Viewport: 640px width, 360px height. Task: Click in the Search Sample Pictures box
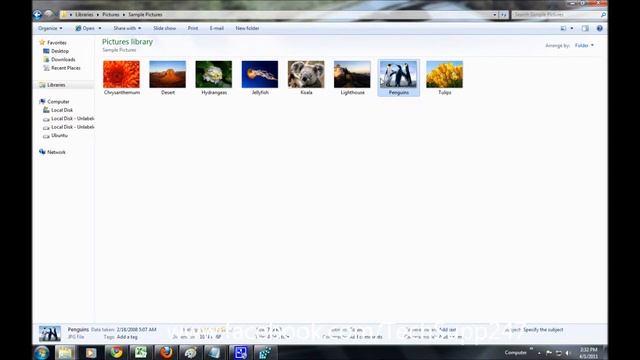556,15
